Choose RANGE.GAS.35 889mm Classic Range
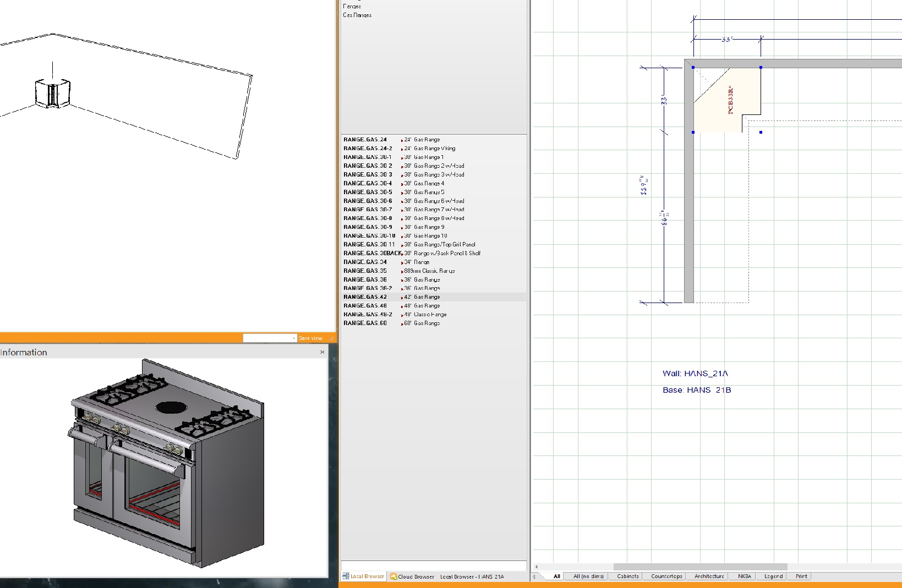 point(365,271)
